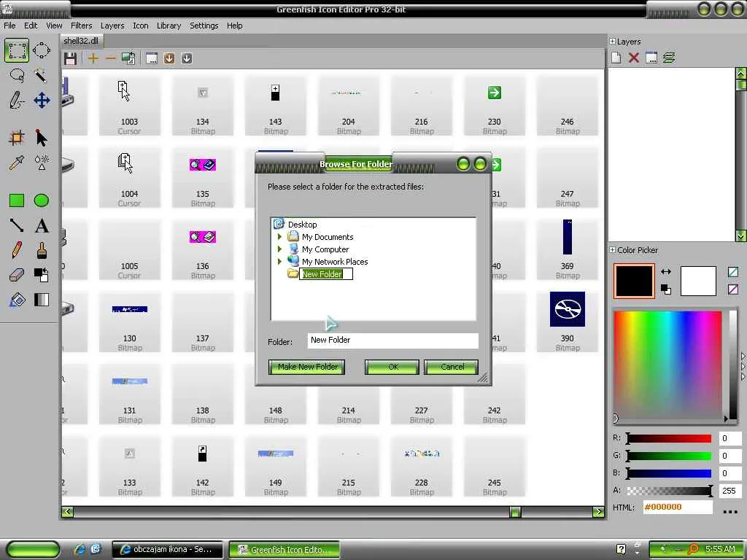Screen dimensions: 747x560
Task: Save library with floppy disk icon
Action: click(71, 58)
